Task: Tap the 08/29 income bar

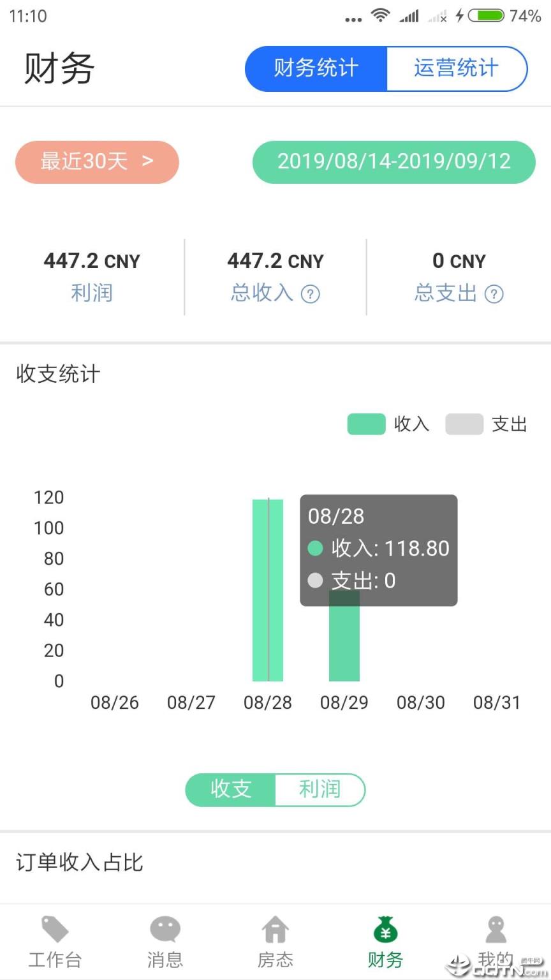Action: pos(344,644)
